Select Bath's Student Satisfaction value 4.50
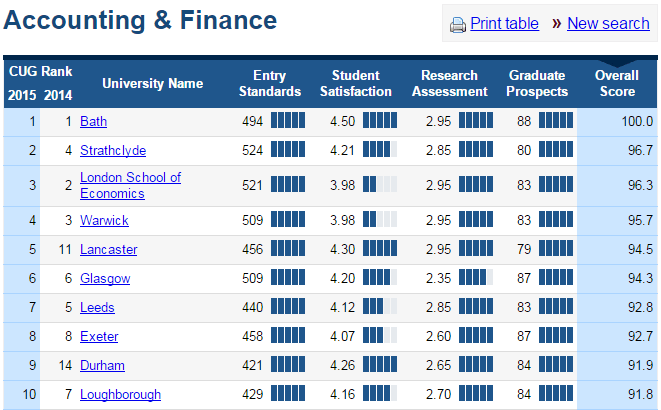The image size is (661, 410). pos(342,121)
